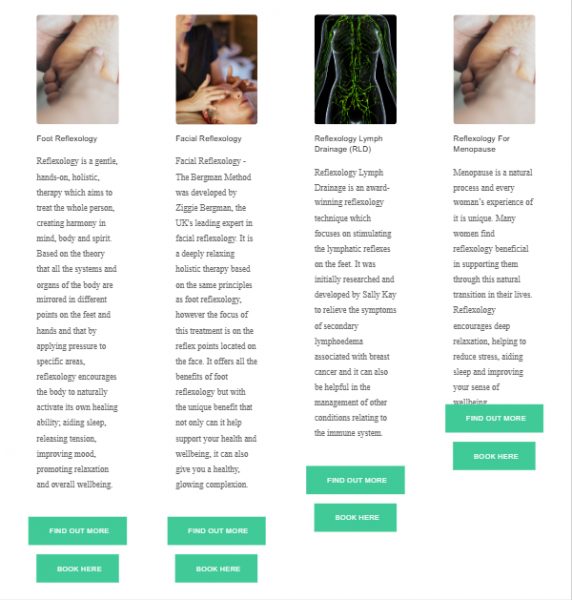
Task: Select the Reflexology Lymph Drainage (RLD) heading
Action: coord(349,144)
